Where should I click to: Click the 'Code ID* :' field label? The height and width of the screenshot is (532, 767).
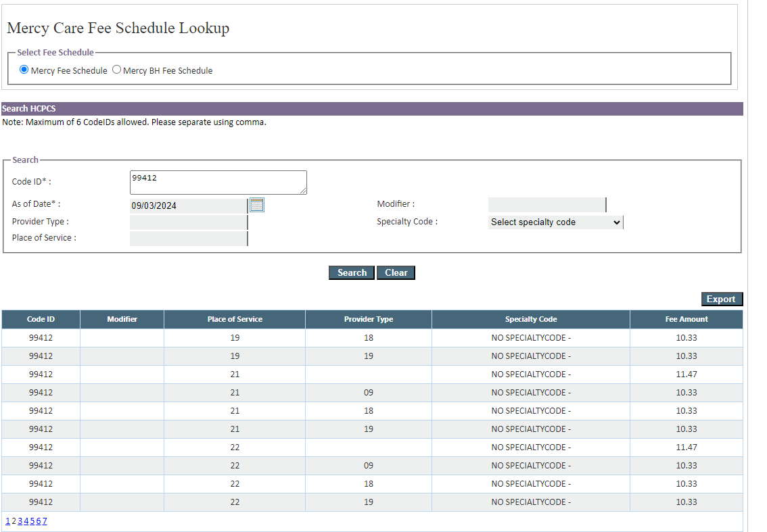click(x=31, y=181)
